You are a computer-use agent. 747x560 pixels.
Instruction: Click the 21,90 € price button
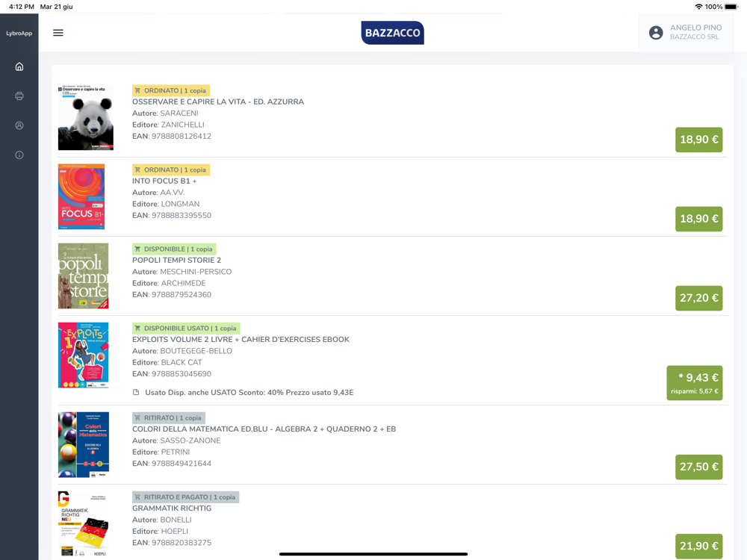(699, 547)
